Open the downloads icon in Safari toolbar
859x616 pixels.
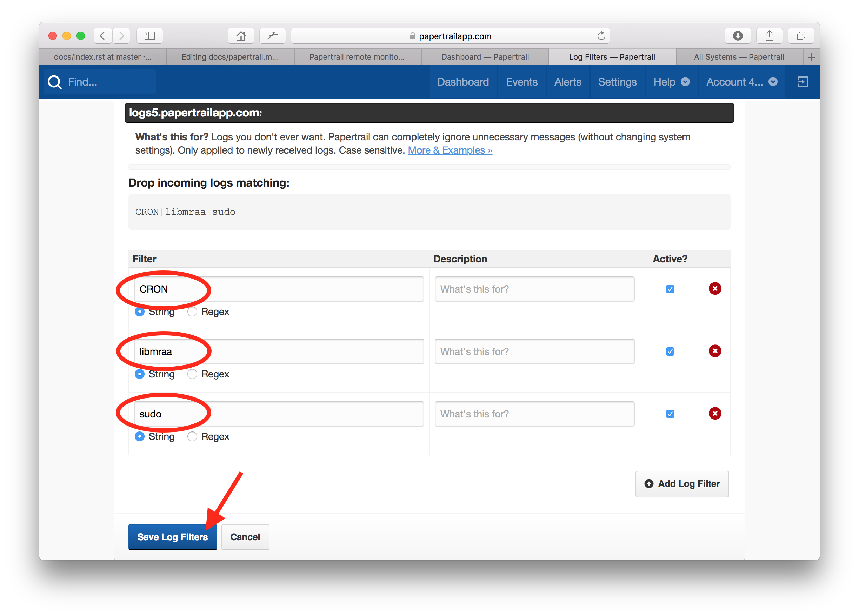point(738,36)
